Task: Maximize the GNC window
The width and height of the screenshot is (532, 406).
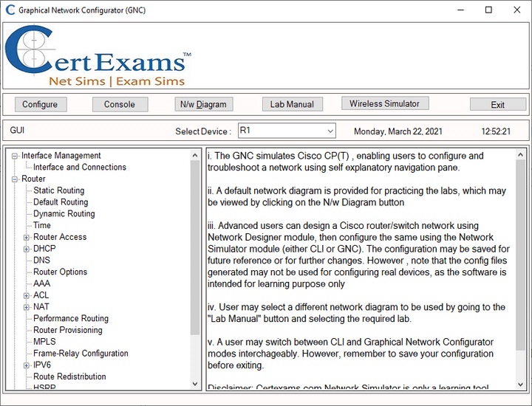Action: pos(488,10)
